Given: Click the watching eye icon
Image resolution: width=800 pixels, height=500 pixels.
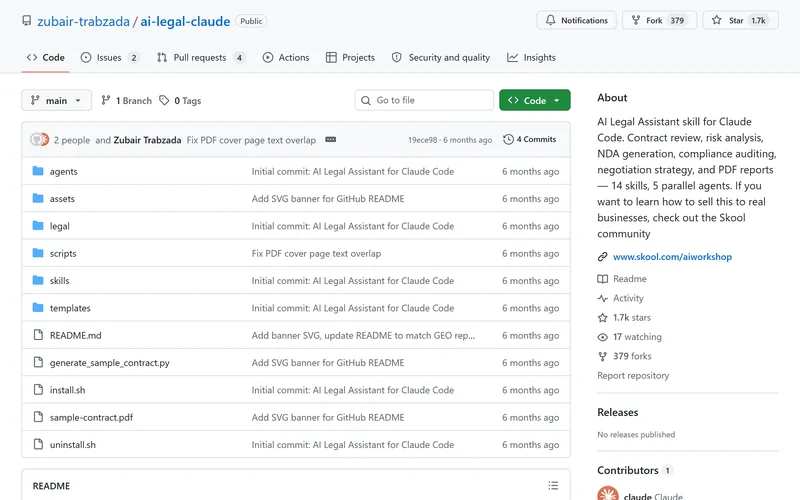Looking at the screenshot, I should pyautogui.click(x=603, y=337).
